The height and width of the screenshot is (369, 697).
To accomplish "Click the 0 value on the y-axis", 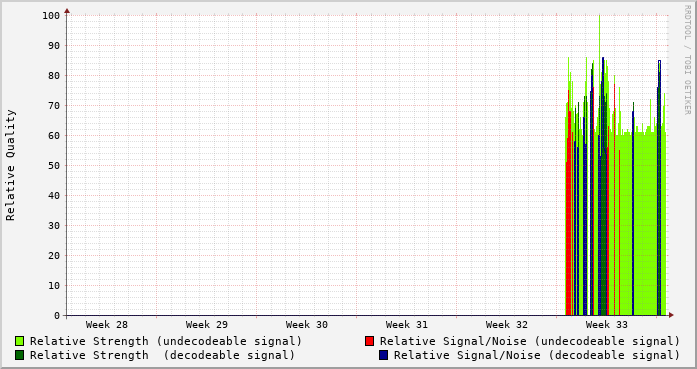I will pos(57,316).
